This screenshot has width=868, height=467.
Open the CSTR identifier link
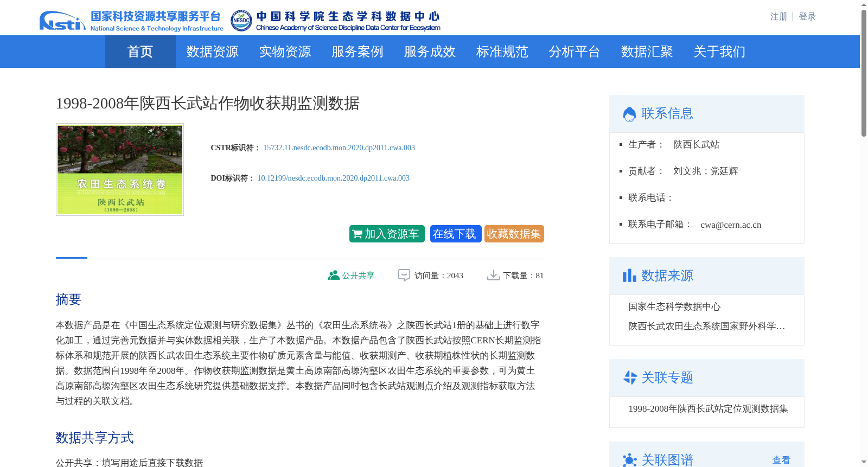pyautogui.click(x=339, y=148)
